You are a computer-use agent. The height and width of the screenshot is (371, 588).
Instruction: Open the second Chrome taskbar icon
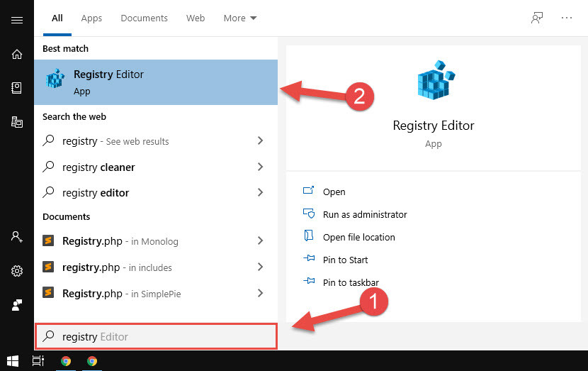[x=92, y=361]
